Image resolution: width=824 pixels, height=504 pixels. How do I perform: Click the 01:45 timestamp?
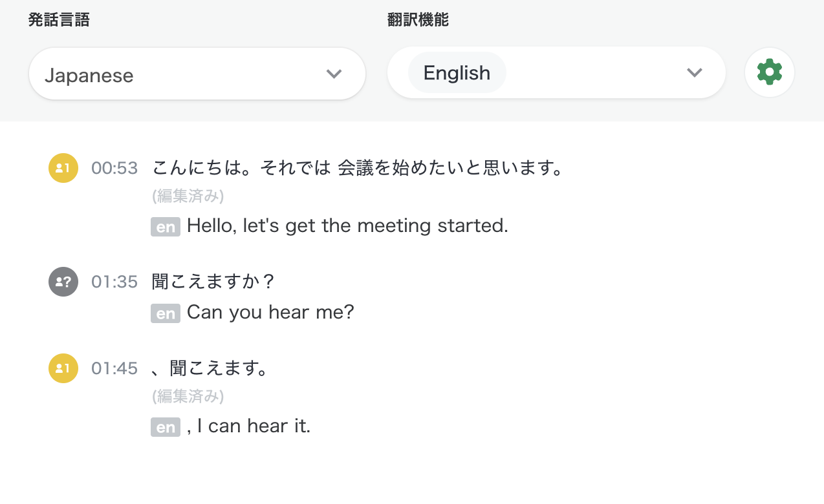114,369
